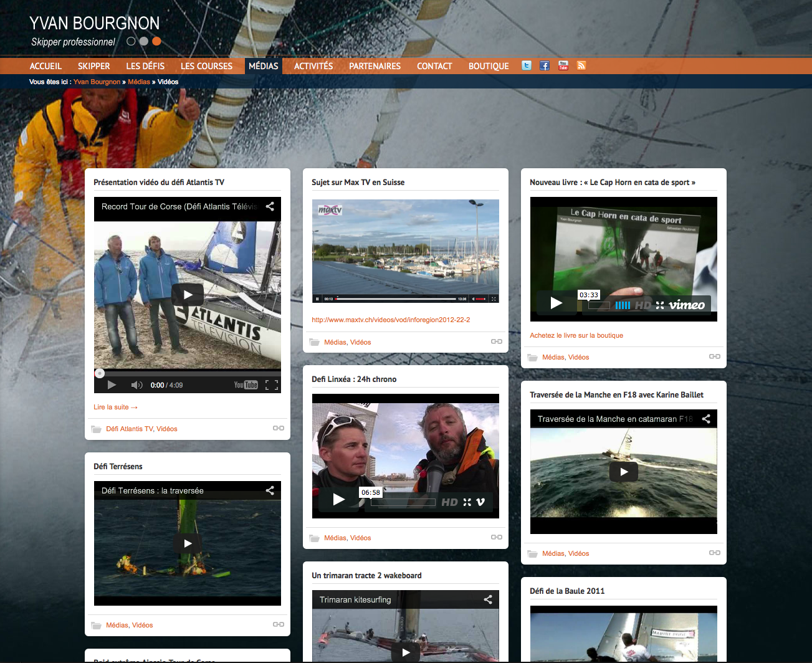Open the PARTENAIRES menu
This screenshot has width=812, height=663.
375,66
